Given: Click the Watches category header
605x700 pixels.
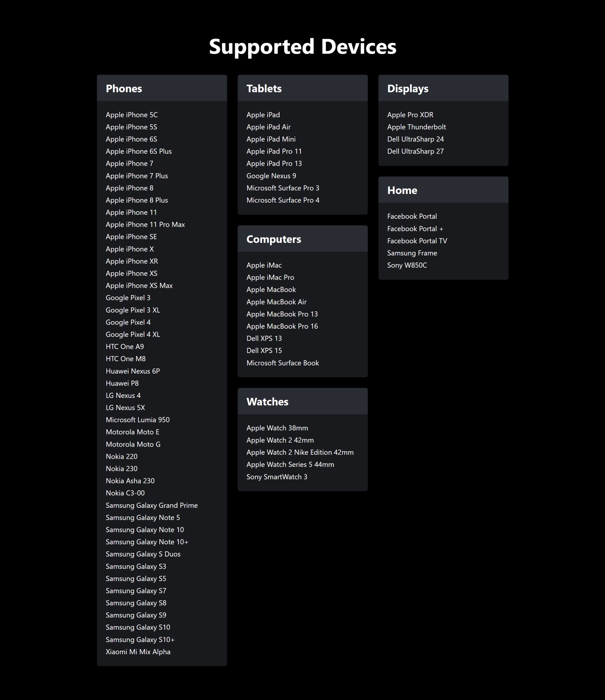Looking at the screenshot, I should [302, 401].
